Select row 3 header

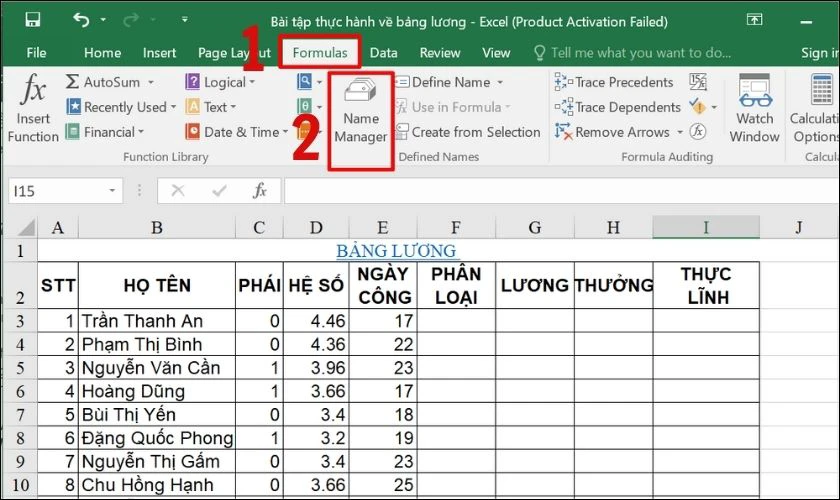tap(20, 321)
